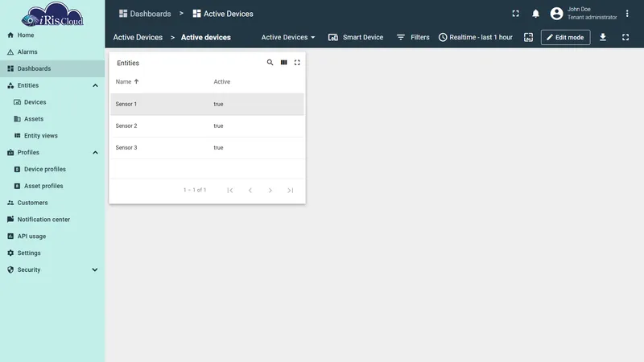
Task: Click the '1 – 1 of 1' pagination text
Action: tap(195, 190)
